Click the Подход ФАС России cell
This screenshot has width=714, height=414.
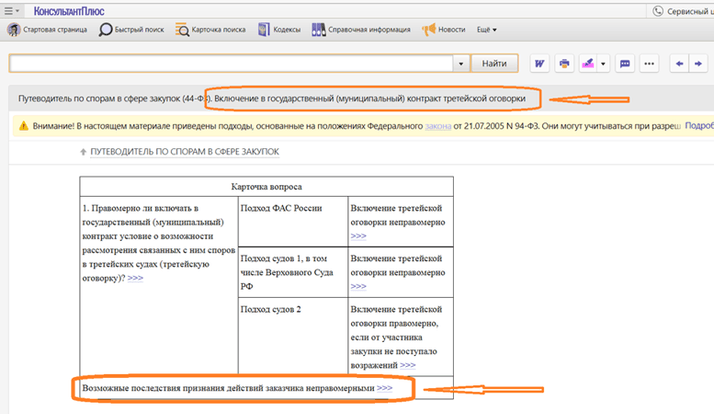point(293,222)
